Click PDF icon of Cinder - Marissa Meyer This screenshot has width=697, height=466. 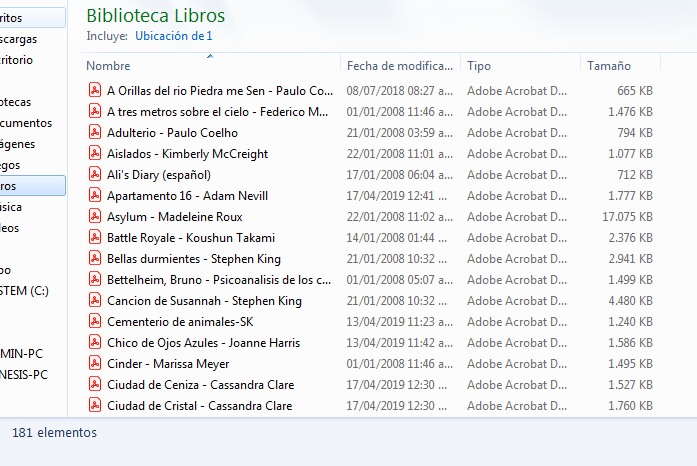[x=95, y=363]
